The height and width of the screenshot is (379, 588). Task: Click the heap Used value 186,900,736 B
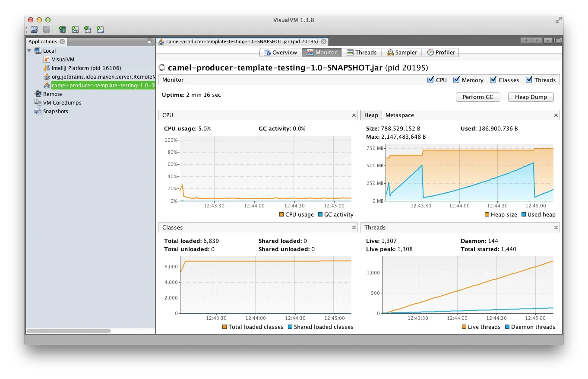pos(498,129)
